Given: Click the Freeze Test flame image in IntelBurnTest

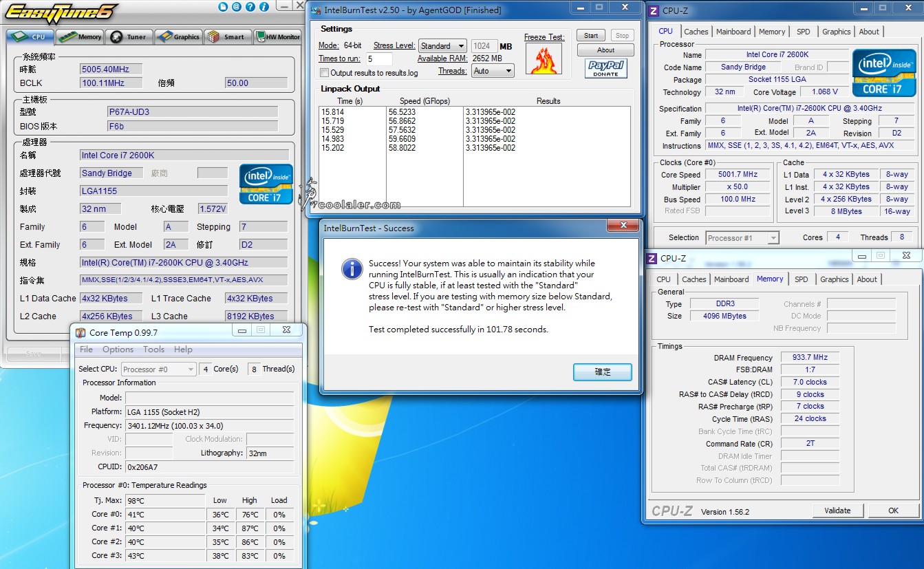Looking at the screenshot, I should pyautogui.click(x=544, y=58).
